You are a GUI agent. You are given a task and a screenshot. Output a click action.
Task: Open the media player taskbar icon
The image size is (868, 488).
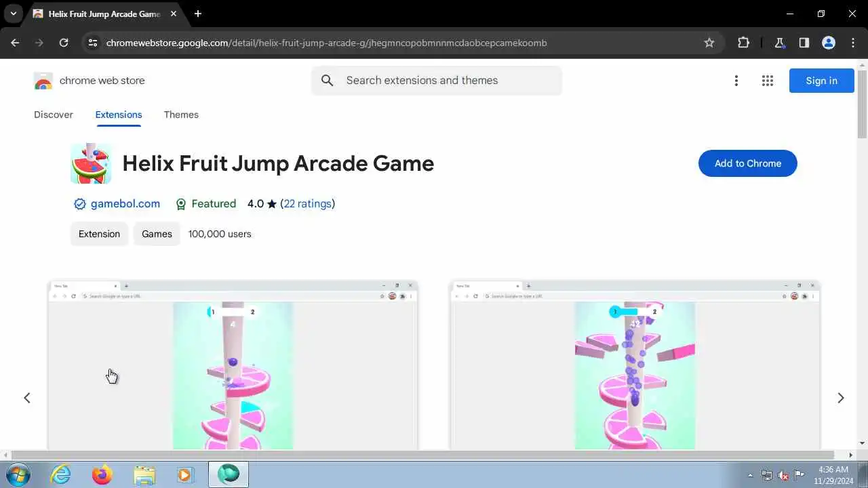click(185, 474)
